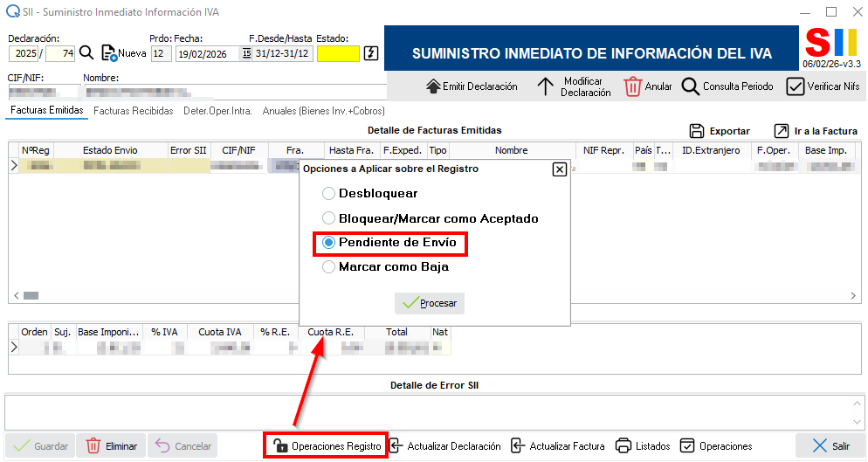Click the Base Imp. column header
Viewport: 868px width, 462px height.
(x=826, y=150)
